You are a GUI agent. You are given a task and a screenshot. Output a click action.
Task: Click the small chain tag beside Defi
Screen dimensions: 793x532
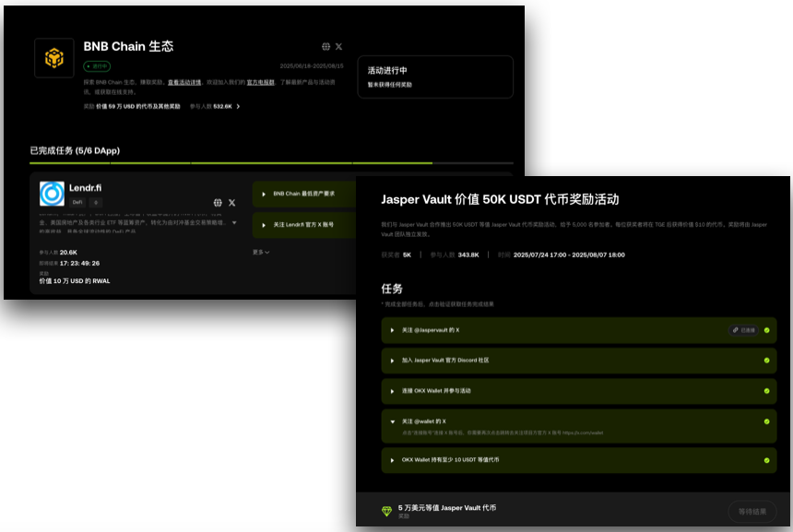click(96, 202)
